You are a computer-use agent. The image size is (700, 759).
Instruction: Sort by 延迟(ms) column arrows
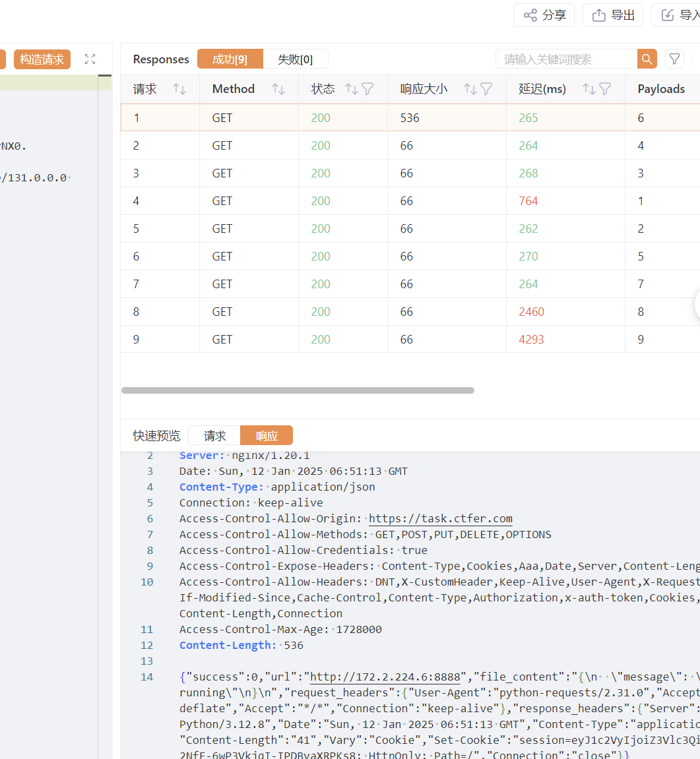coord(589,89)
